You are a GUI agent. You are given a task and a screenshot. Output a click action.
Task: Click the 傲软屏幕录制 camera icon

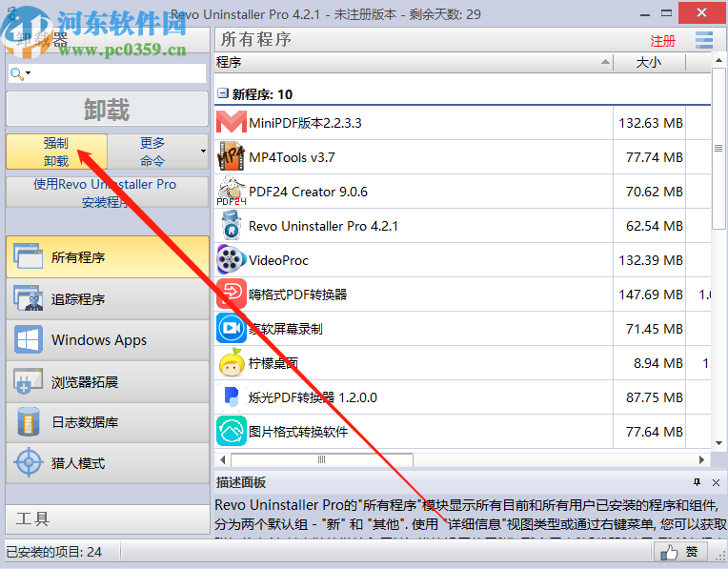(x=231, y=329)
